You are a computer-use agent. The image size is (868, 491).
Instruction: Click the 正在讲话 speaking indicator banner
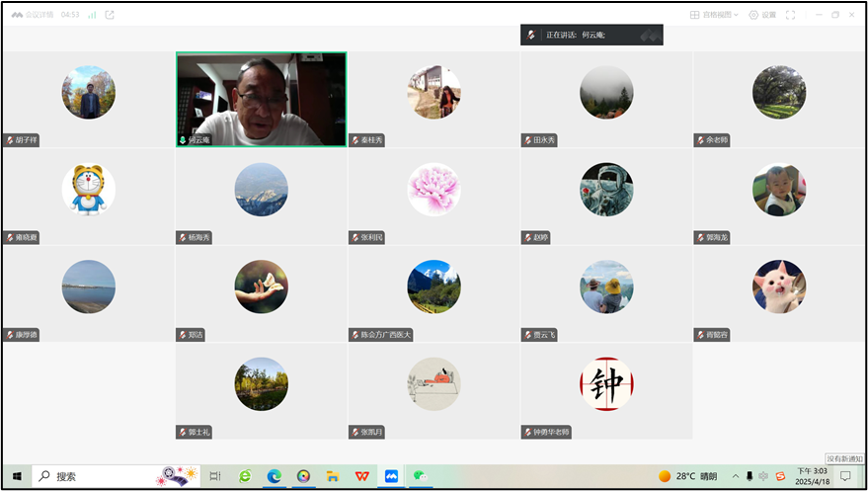[x=592, y=35]
